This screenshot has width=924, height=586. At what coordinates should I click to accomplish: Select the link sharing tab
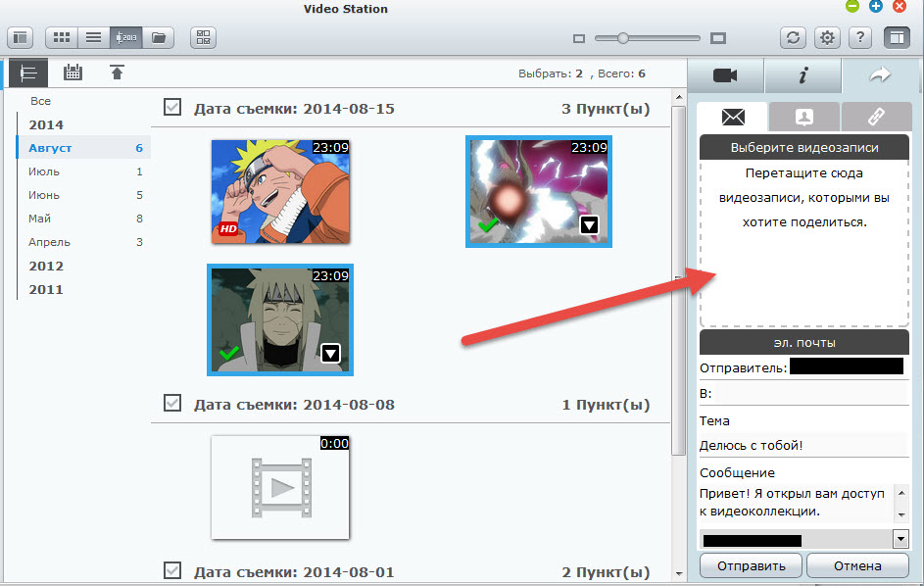(x=876, y=117)
